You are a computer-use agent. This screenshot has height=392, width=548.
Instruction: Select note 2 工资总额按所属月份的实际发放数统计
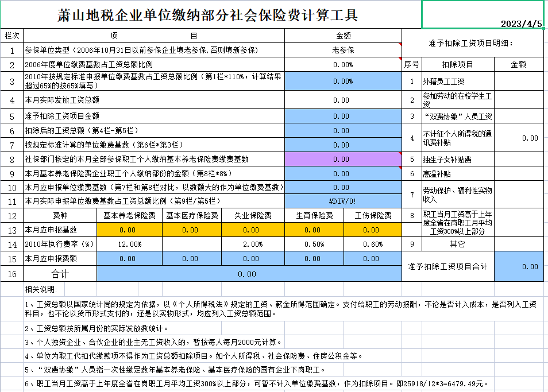coord(97,328)
